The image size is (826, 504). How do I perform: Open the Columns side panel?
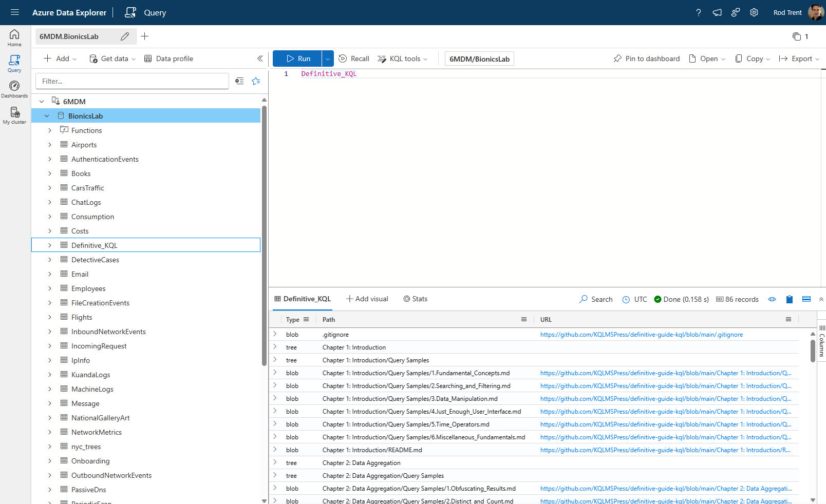[x=822, y=341]
